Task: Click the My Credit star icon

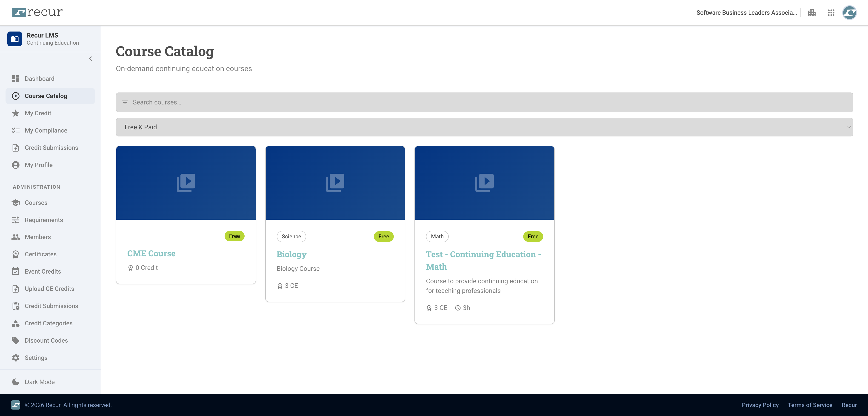Action: (x=15, y=113)
